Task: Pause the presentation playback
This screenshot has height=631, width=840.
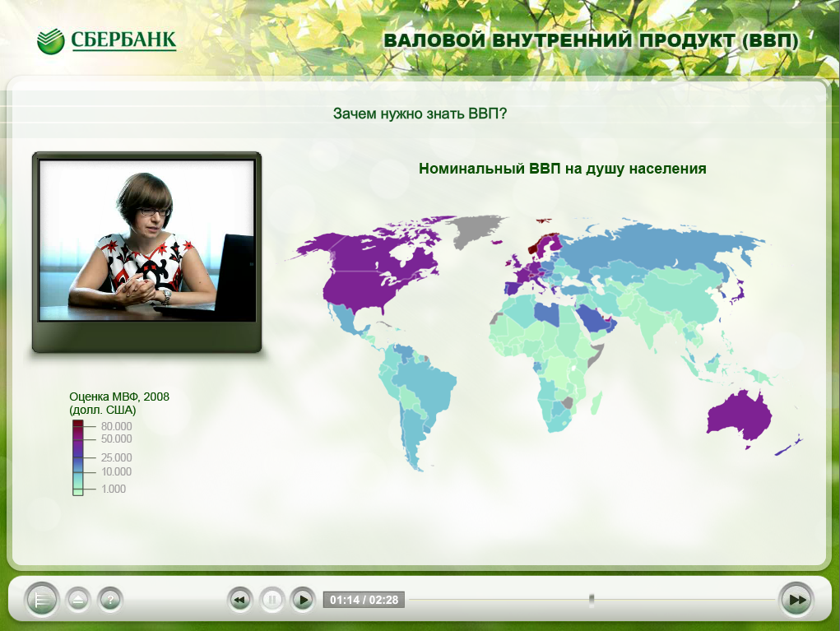Action: click(271, 600)
